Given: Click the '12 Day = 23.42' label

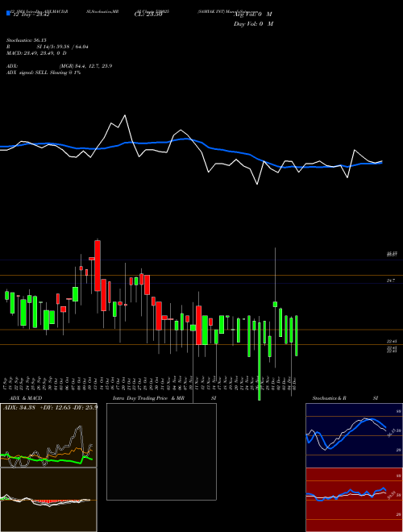Looking at the screenshot, I should 31,15.
